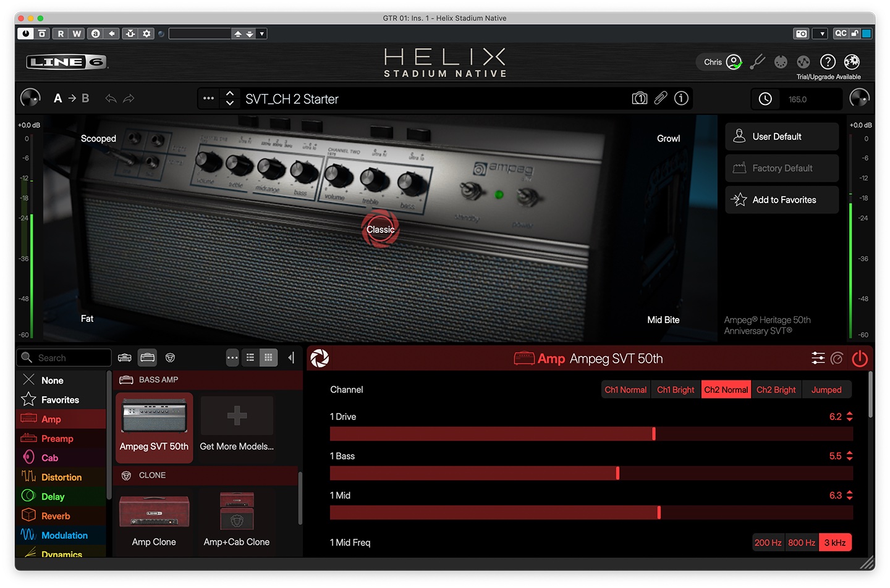Set 1 Mid Freq to 800 Hz
Image resolution: width=890 pixels, height=588 pixels.
[802, 542]
